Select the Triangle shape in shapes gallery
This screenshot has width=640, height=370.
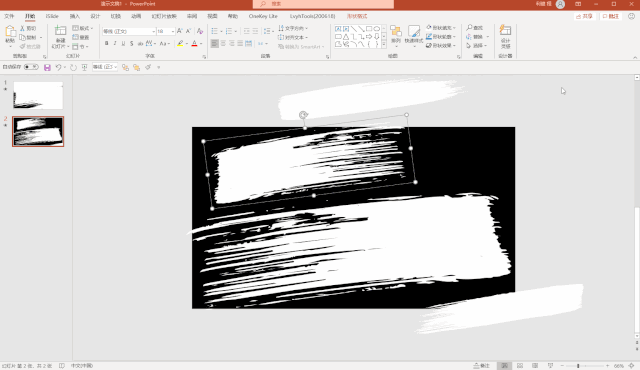click(x=346, y=37)
